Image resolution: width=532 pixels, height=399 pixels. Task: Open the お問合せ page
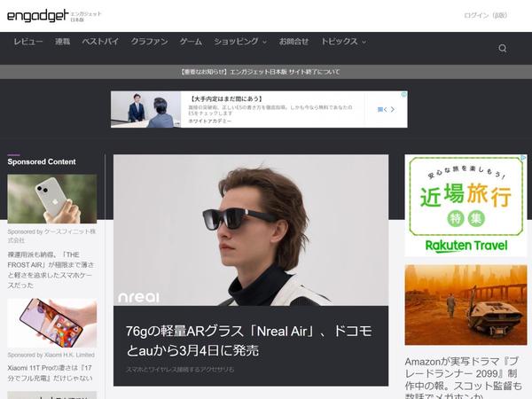pyautogui.click(x=293, y=42)
